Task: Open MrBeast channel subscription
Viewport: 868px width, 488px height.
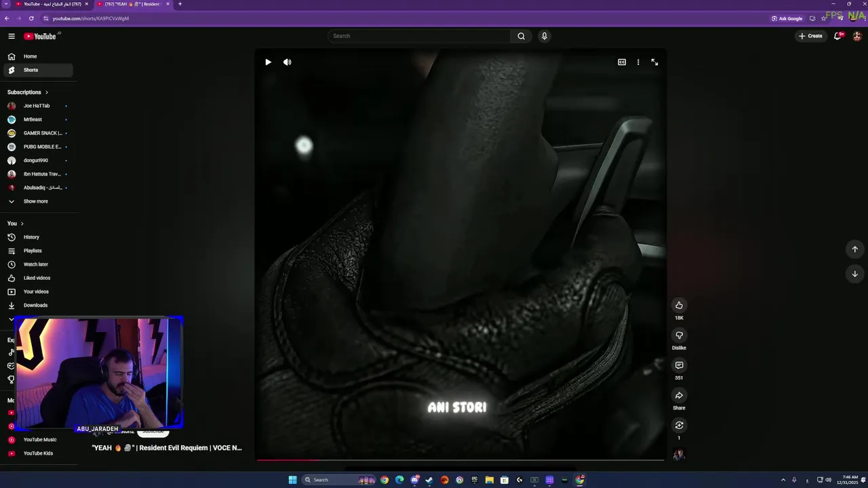Action: [x=38, y=119]
